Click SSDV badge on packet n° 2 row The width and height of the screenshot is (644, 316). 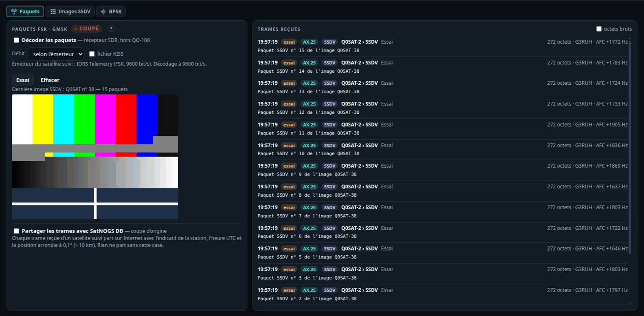coord(329,290)
